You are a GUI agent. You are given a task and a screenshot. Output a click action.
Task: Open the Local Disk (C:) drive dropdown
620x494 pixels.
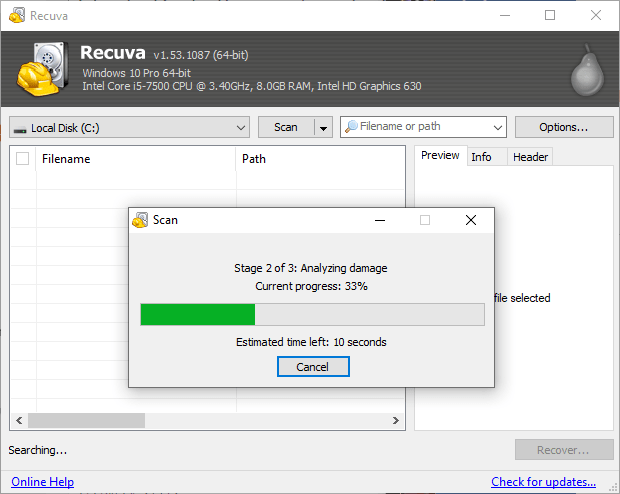point(129,127)
